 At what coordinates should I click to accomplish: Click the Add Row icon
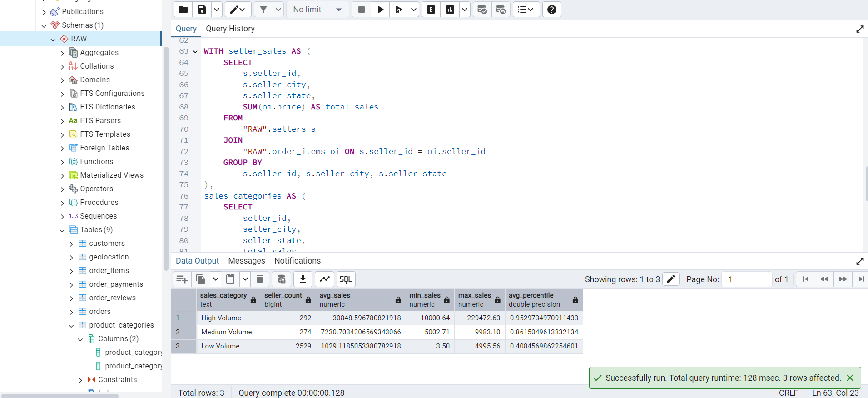[182, 279]
